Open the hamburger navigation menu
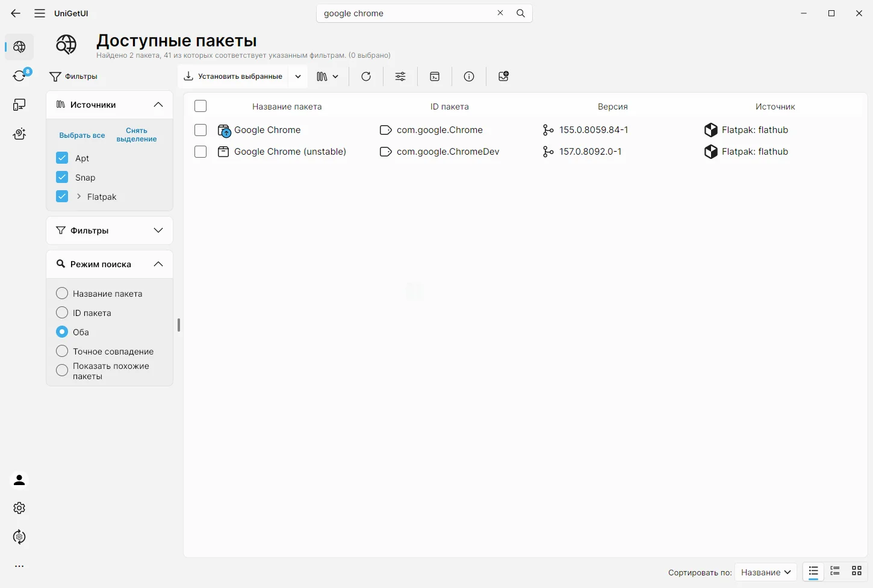The width and height of the screenshot is (873, 588). point(40,13)
